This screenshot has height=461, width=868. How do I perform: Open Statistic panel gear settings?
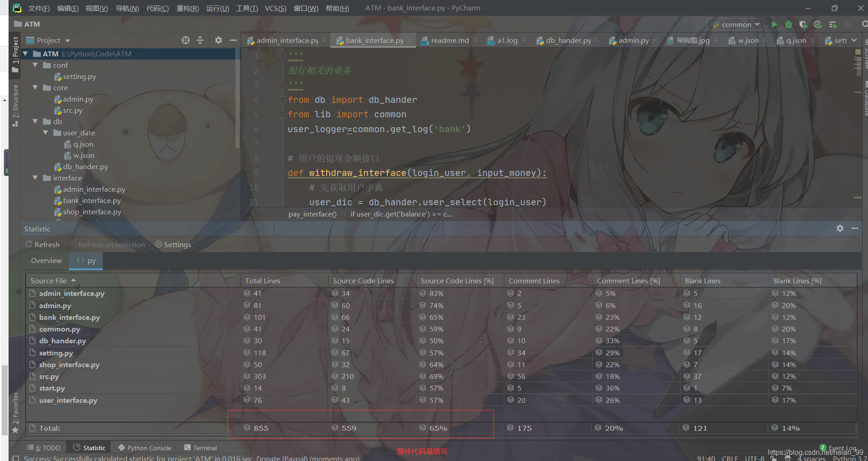coord(840,228)
